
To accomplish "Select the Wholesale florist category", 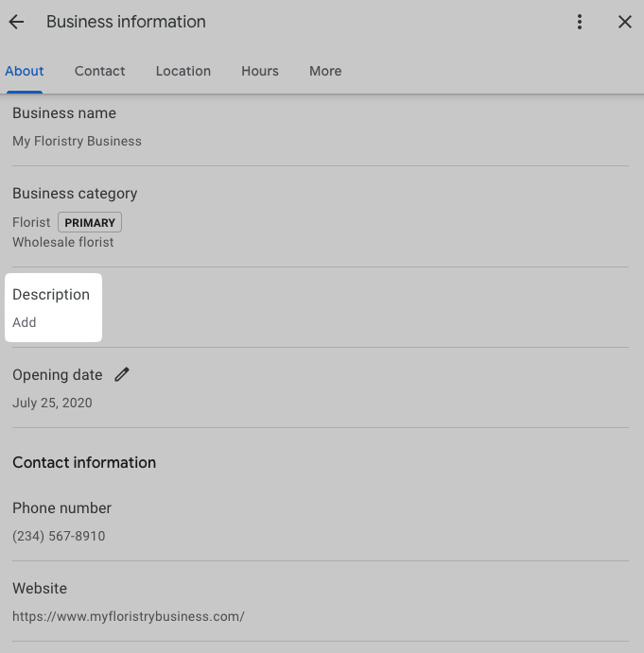I will 62,242.
